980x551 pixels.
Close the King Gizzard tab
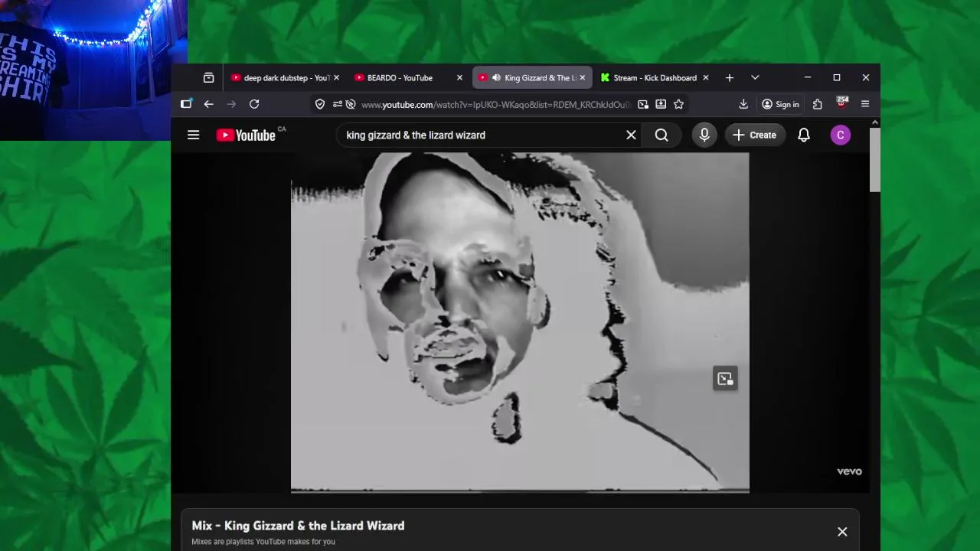583,77
